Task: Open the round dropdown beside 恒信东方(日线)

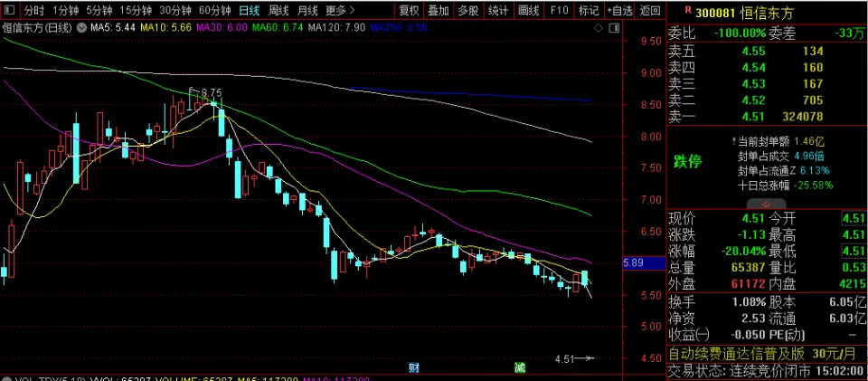Action: 80,28
